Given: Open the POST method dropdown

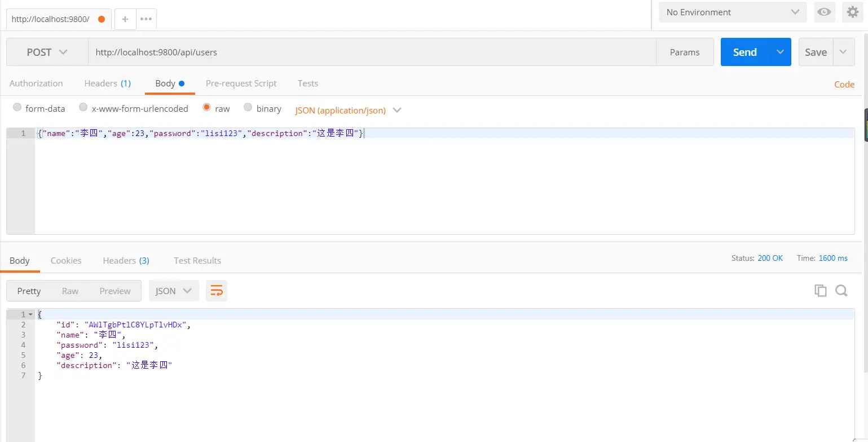Looking at the screenshot, I should click(x=47, y=52).
